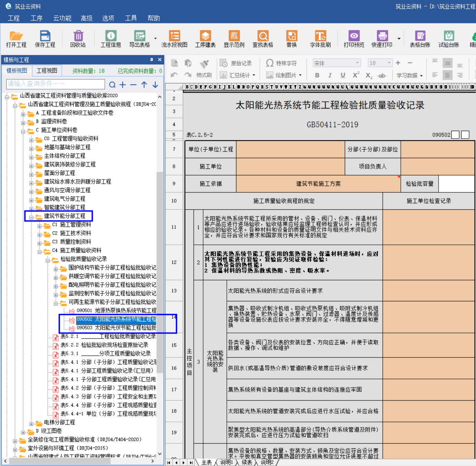Viewport: 476px width, 466px height.
Task: Decrease font size with minus button
Action: click(x=410, y=63)
